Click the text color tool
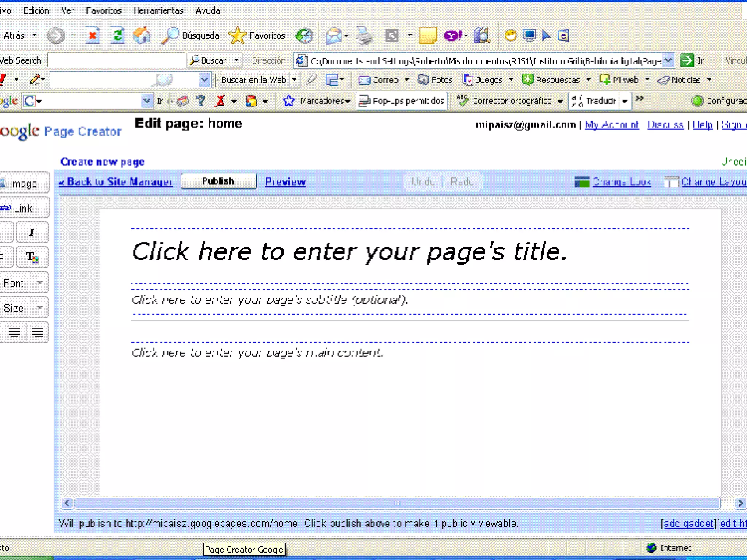Screen dimensions: 747x560 [x=32, y=257]
